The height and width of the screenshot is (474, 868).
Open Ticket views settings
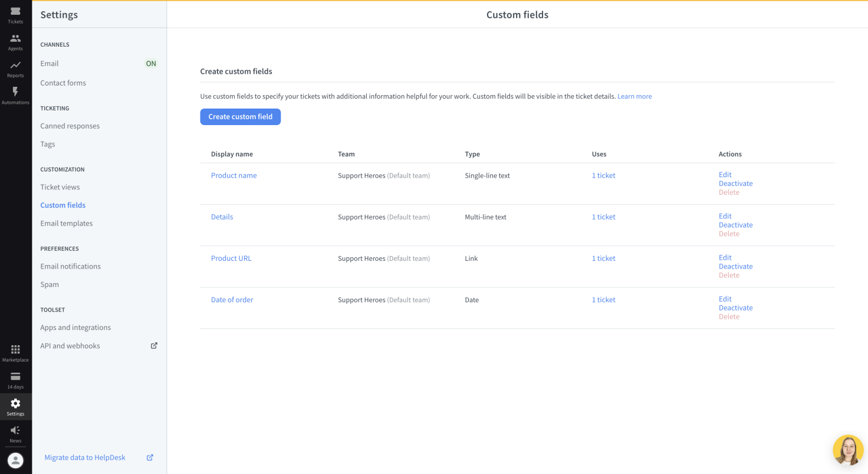pos(60,187)
